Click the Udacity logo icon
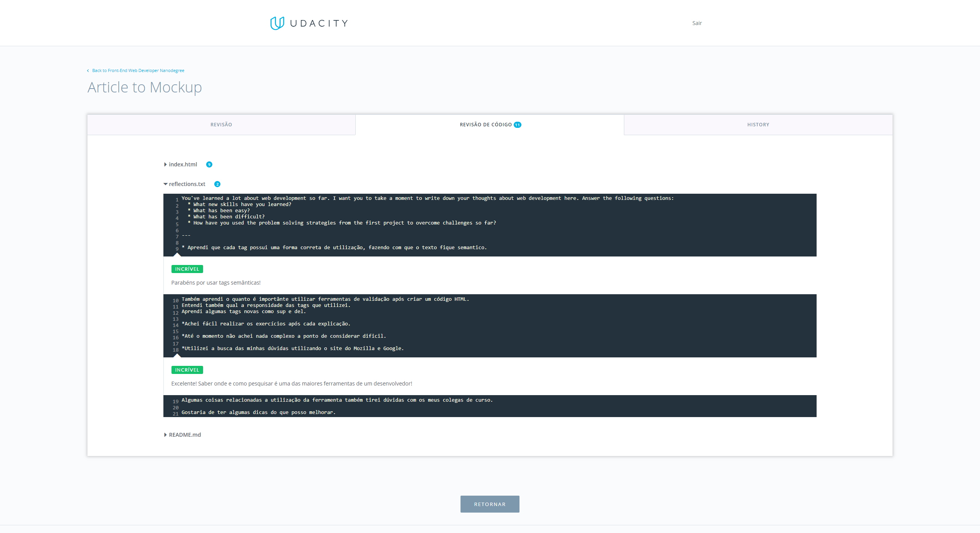Viewport: 980px width, 533px height. (x=277, y=23)
